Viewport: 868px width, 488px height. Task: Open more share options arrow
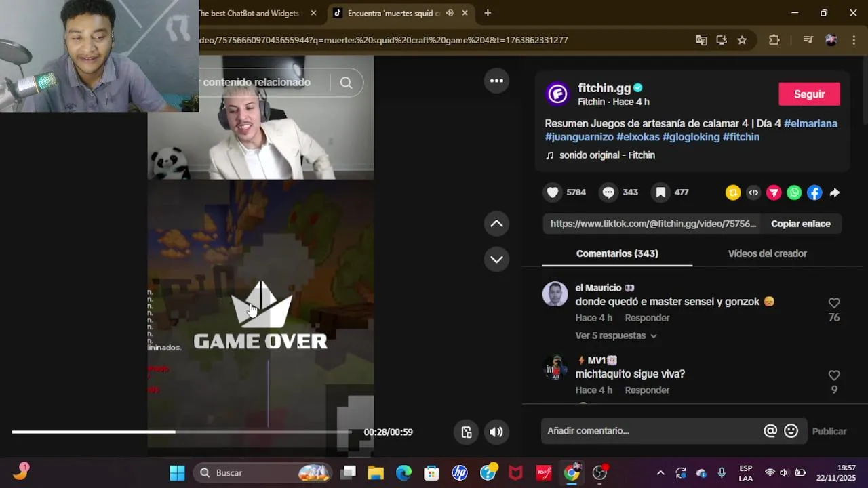tap(835, 192)
